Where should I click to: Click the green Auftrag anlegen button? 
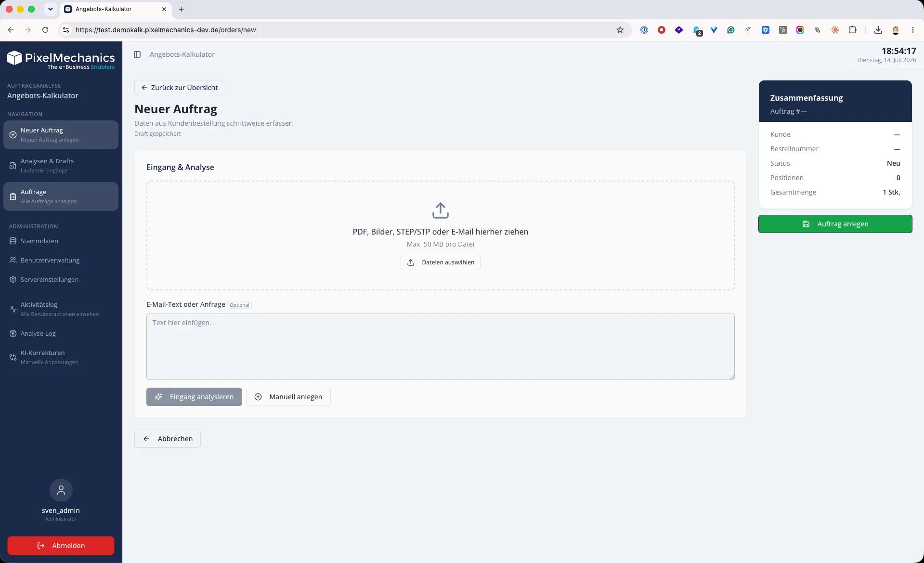coord(835,224)
